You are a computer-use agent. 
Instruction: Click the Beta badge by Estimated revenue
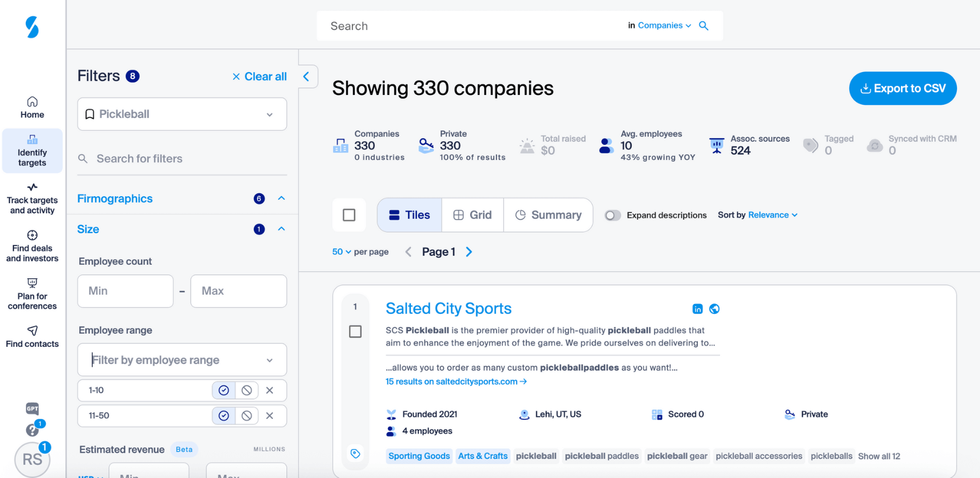point(184,450)
